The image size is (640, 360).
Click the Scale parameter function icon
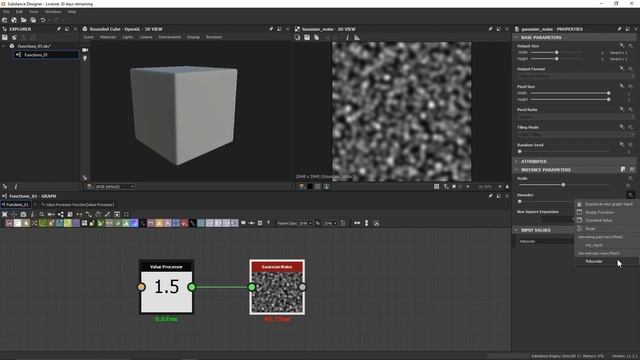pyautogui.click(x=630, y=178)
